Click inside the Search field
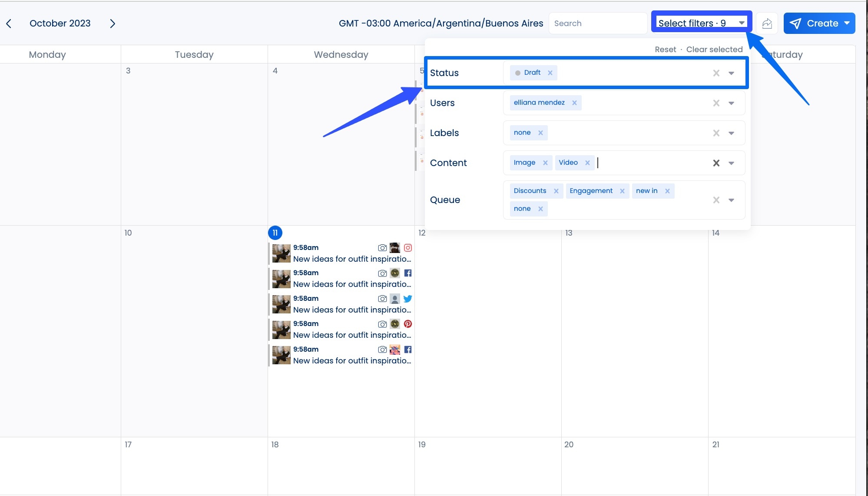 598,23
